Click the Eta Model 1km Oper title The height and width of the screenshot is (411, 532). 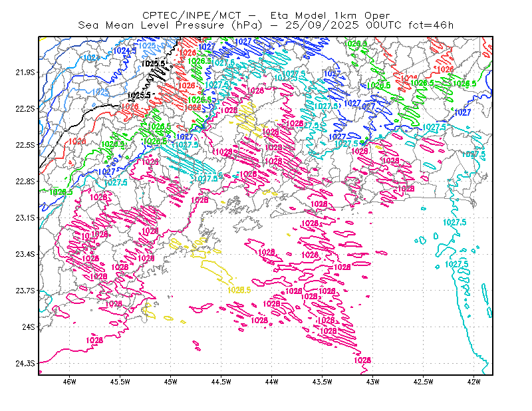(x=330, y=15)
